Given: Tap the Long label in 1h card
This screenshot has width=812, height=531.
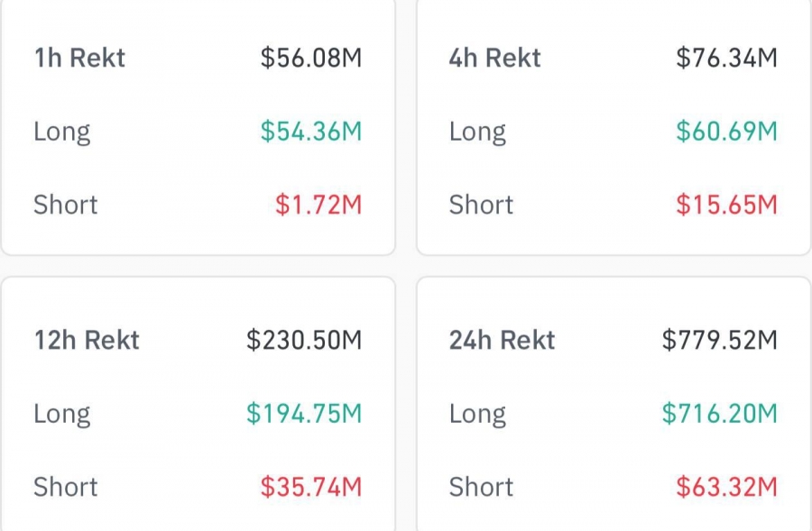Looking at the screenshot, I should tap(61, 133).
